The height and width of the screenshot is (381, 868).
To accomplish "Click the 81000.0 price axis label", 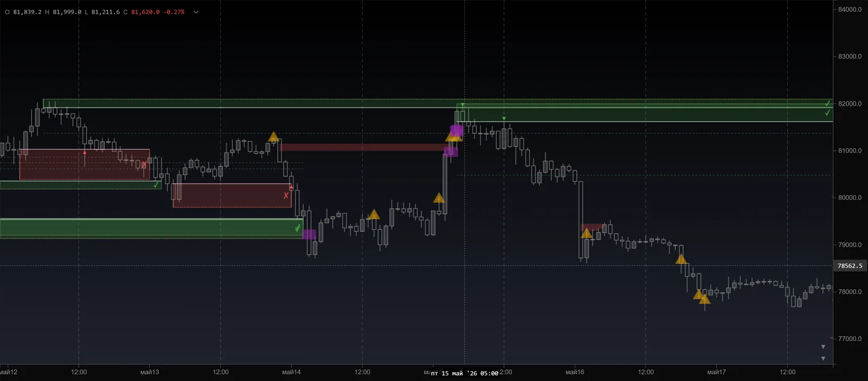I will point(850,151).
